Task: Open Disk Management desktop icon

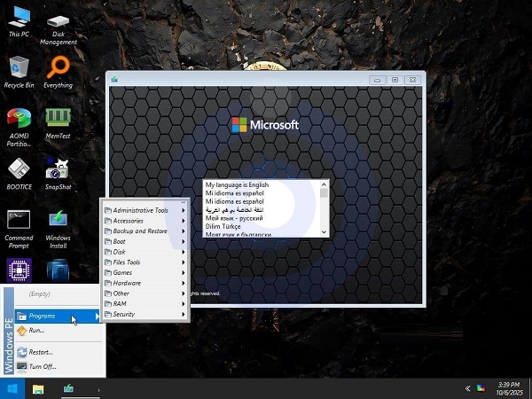Action: coord(59,29)
